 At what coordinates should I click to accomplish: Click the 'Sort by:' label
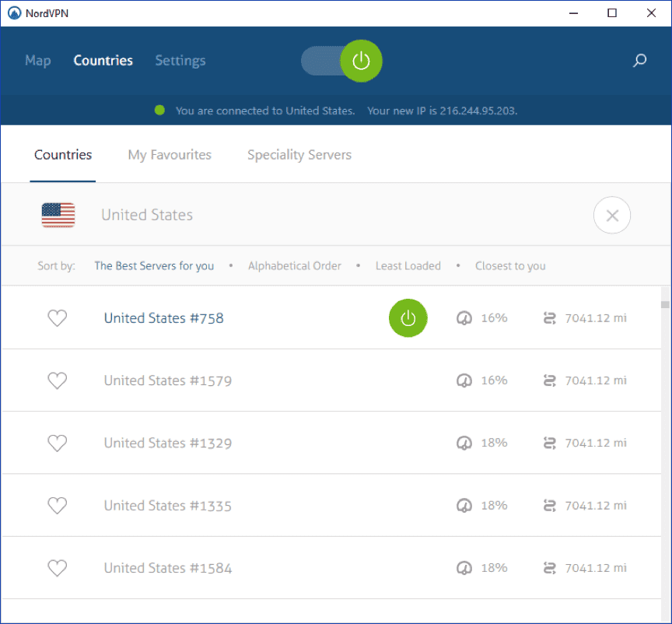tap(56, 266)
